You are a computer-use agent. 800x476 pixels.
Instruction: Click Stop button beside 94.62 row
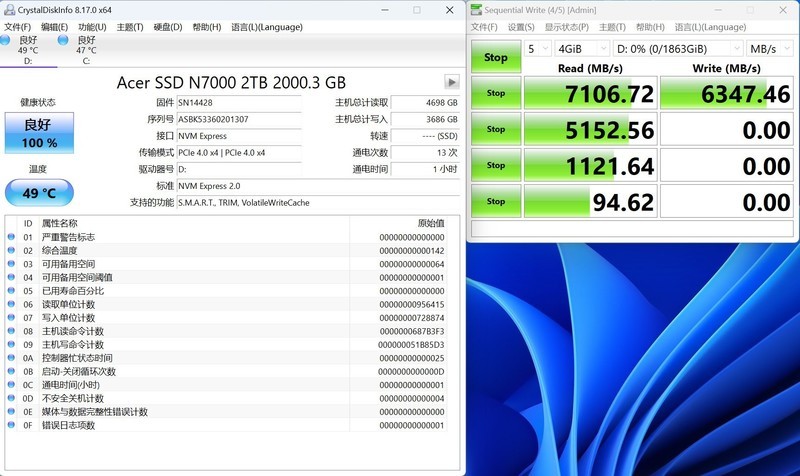pyautogui.click(x=496, y=202)
